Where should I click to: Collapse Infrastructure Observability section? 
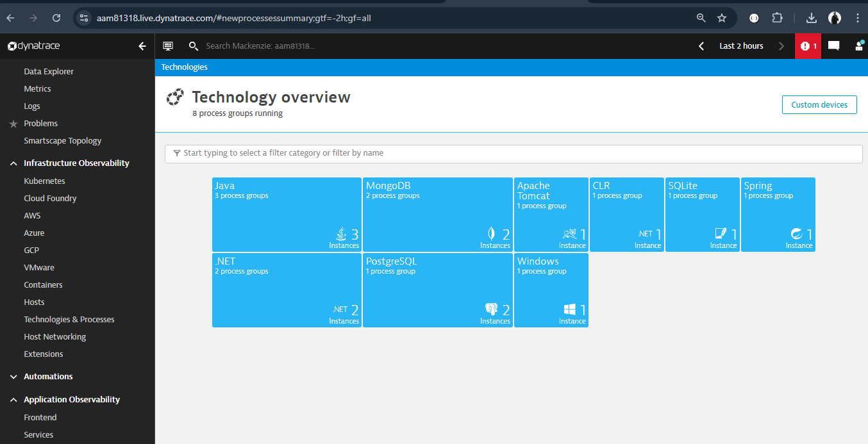pos(13,163)
